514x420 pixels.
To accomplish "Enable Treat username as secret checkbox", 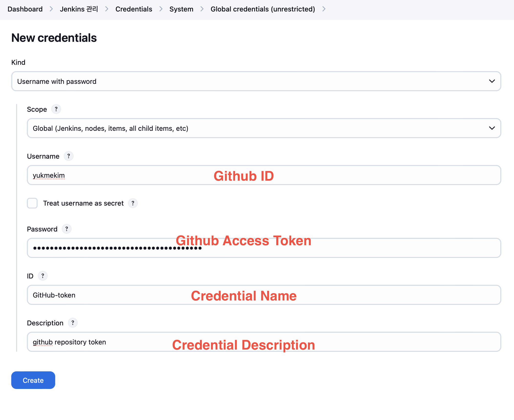I will coord(32,203).
